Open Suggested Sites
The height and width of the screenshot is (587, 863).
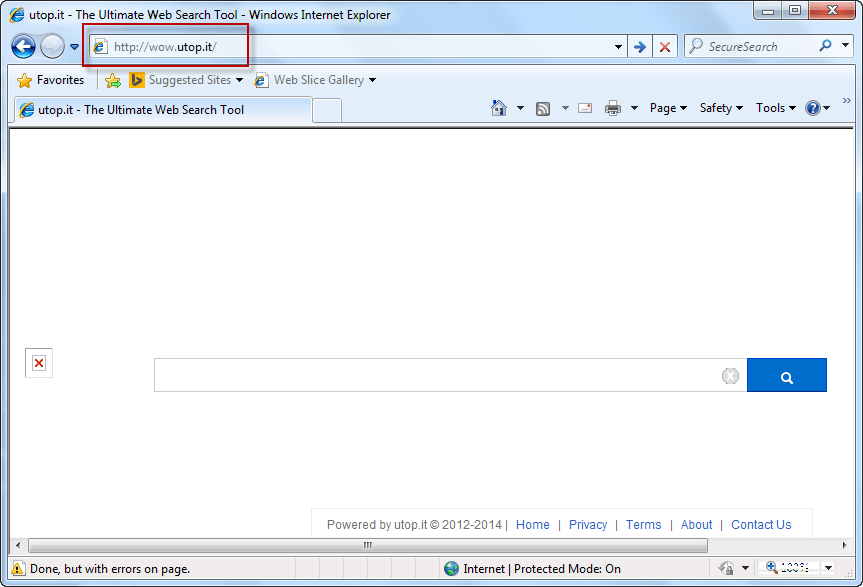pos(186,80)
